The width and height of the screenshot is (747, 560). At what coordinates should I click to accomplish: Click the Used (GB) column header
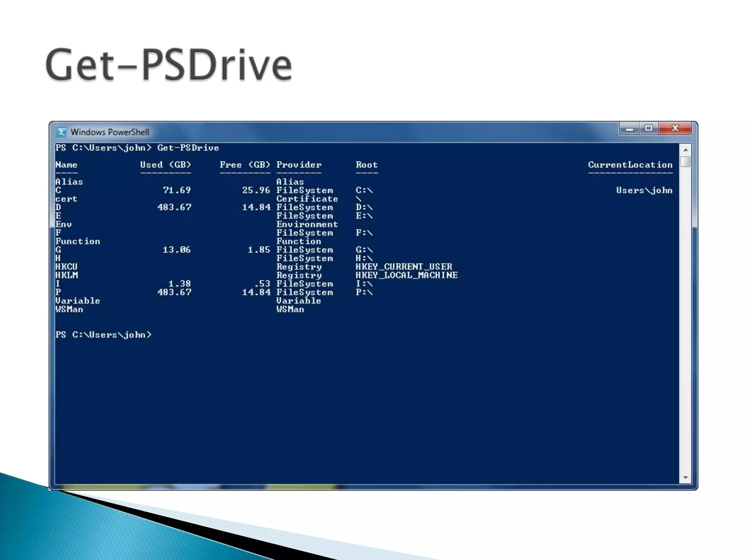166,165
